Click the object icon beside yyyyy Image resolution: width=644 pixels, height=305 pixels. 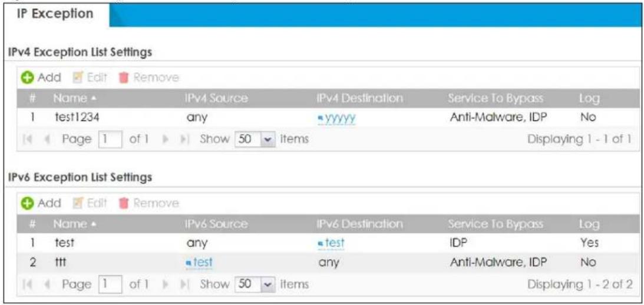tap(321, 118)
